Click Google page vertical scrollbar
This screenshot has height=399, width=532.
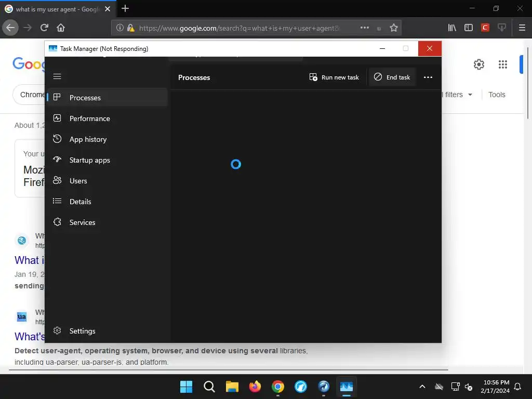click(x=528, y=83)
